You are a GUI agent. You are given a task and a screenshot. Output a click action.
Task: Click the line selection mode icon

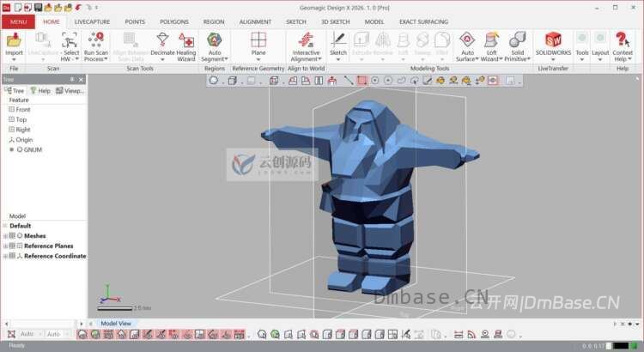349,81
